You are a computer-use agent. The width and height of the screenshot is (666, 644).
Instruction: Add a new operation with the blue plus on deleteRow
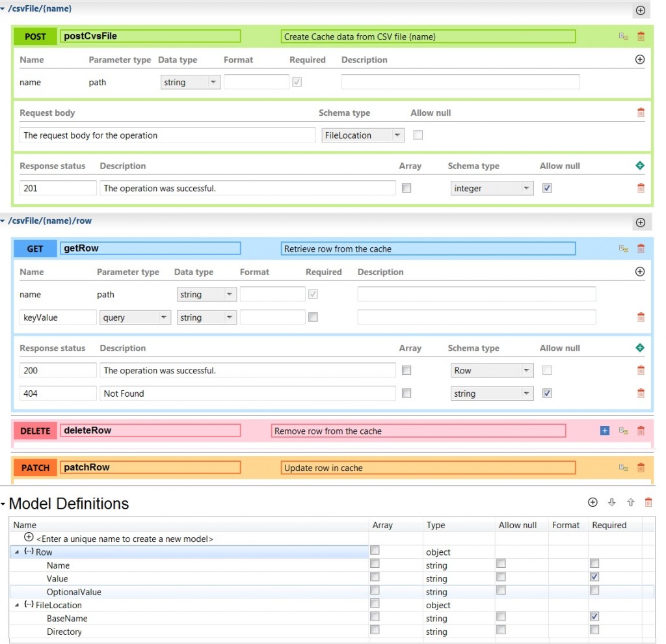(x=604, y=430)
